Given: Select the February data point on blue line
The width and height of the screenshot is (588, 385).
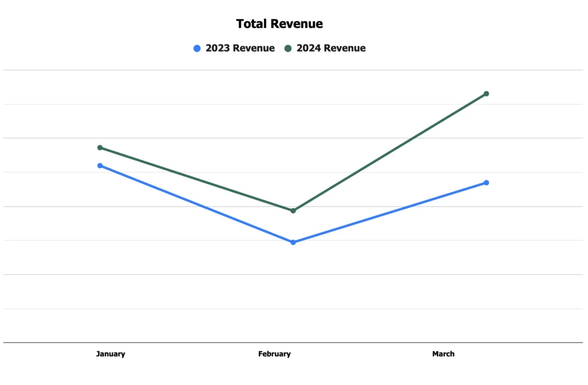Looking at the screenshot, I should pos(293,242).
